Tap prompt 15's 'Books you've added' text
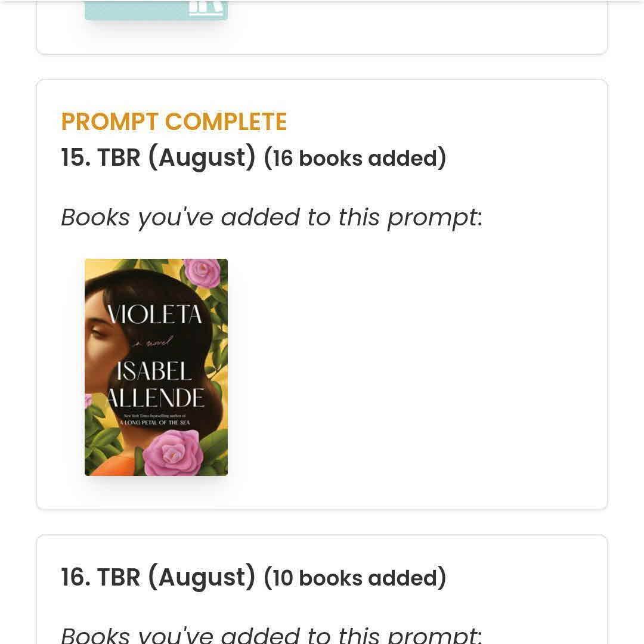This screenshot has width=644, height=644. [x=271, y=217]
